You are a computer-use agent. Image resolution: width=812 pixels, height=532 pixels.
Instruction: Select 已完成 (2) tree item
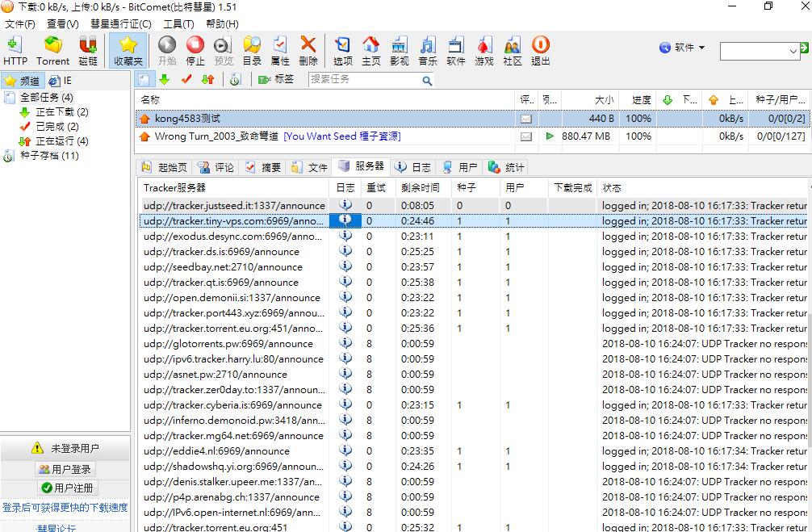[57, 127]
